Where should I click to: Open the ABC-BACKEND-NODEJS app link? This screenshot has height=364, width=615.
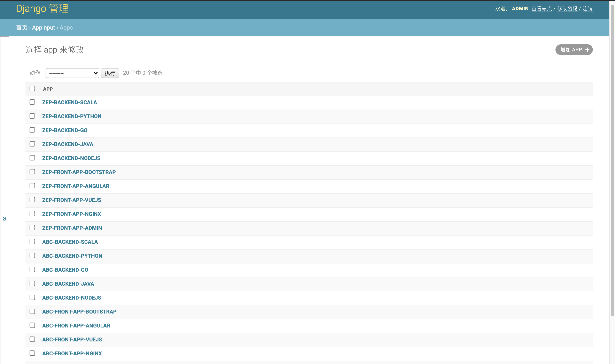pos(72,298)
